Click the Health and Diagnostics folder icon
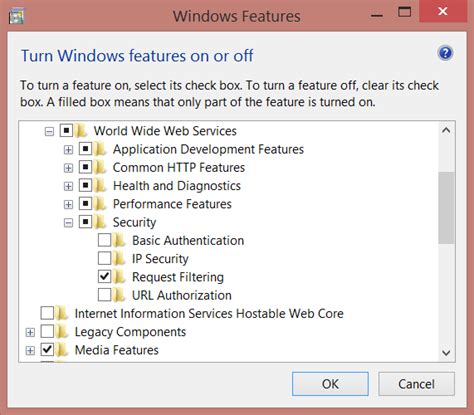The height and width of the screenshot is (415, 474). point(100,186)
